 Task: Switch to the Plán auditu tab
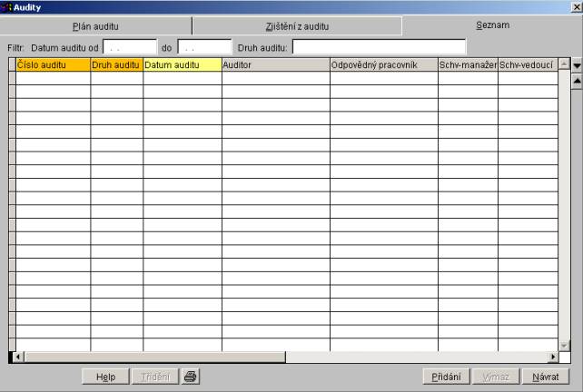click(x=96, y=26)
